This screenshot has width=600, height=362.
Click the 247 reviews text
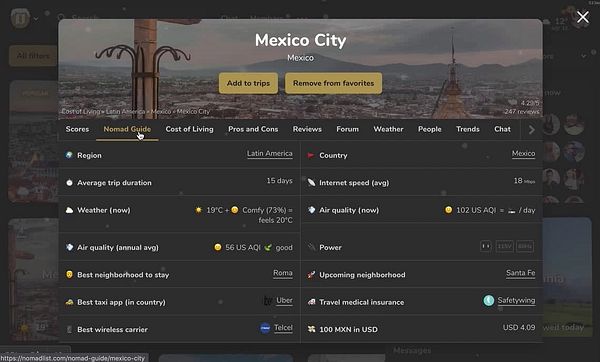click(522, 112)
